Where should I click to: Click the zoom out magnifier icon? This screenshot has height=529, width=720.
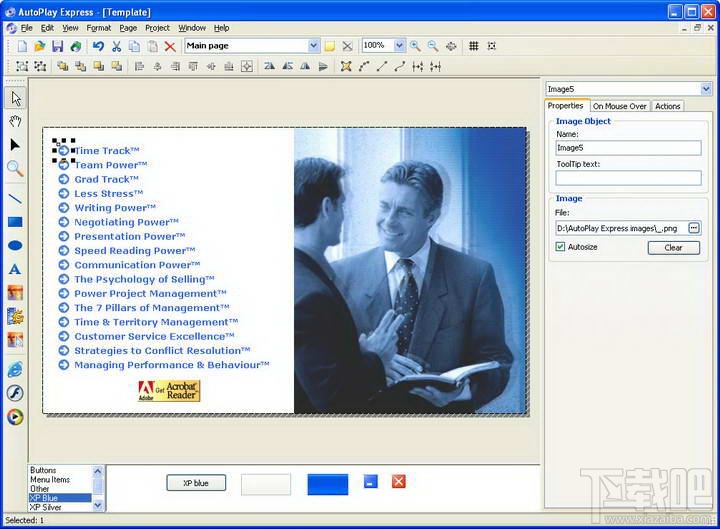click(433, 46)
